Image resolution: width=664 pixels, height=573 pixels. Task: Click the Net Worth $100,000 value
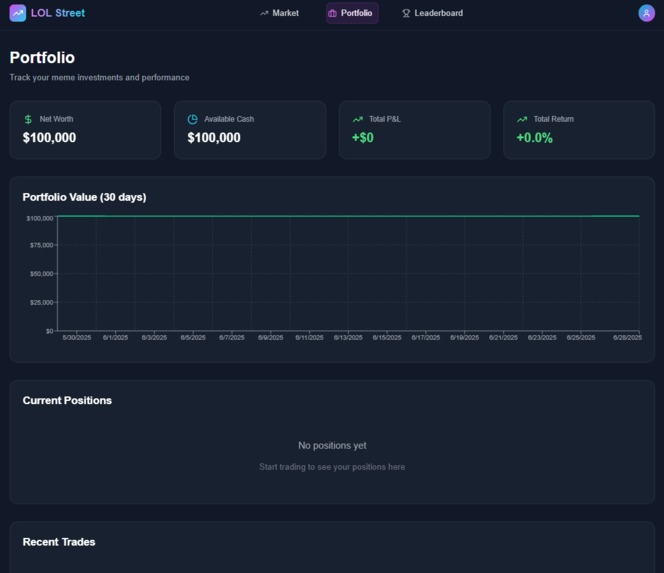tap(49, 138)
